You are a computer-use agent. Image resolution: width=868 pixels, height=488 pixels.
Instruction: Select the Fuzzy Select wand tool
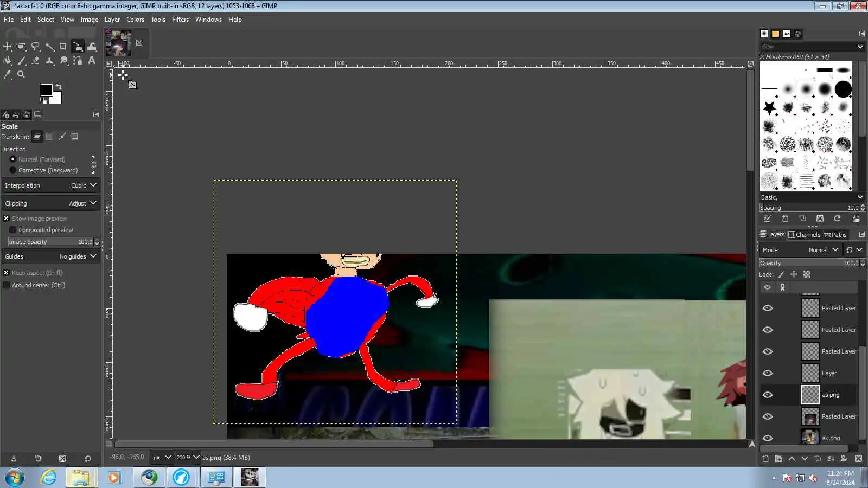click(x=49, y=47)
